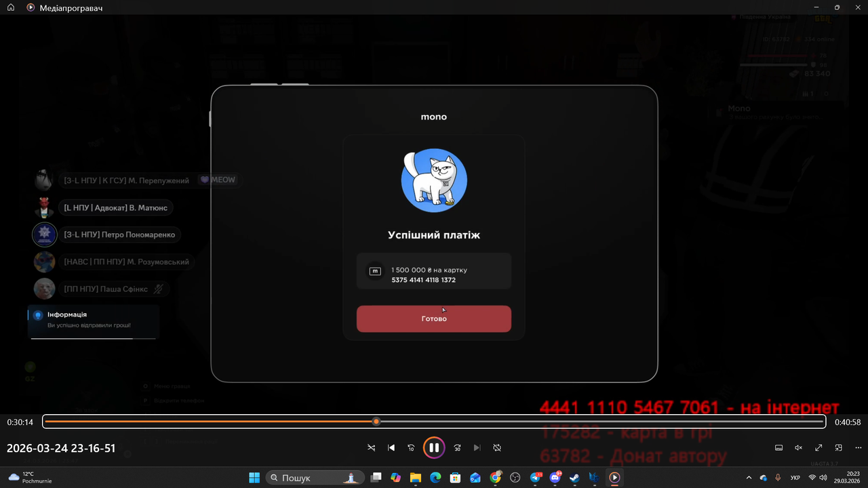Click the mono cat avatar image
The width and height of the screenshot is (868, 488).
click(434, 180)
